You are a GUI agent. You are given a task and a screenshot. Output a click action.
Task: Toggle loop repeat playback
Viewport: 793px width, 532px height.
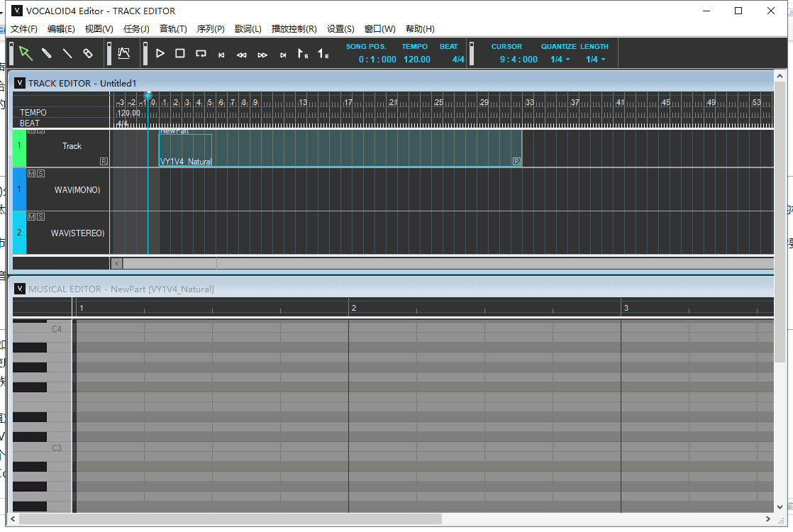tap(201, 54)
